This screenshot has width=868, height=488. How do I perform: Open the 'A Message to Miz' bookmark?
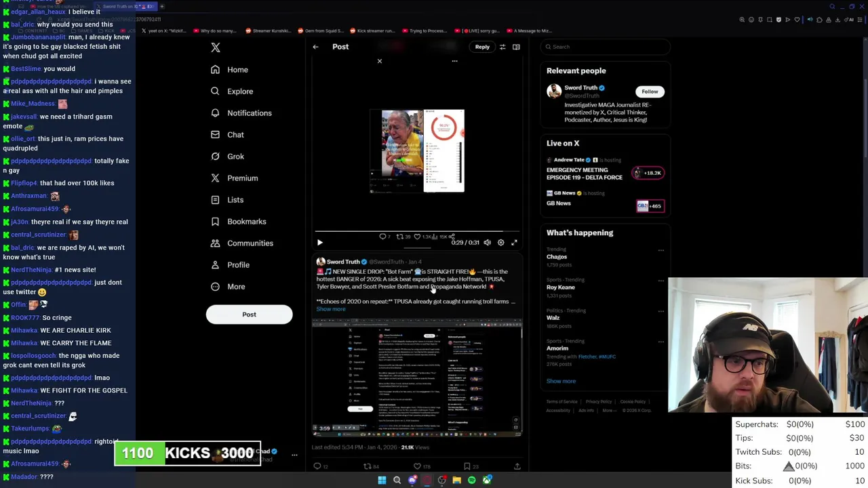click(529, 30)
